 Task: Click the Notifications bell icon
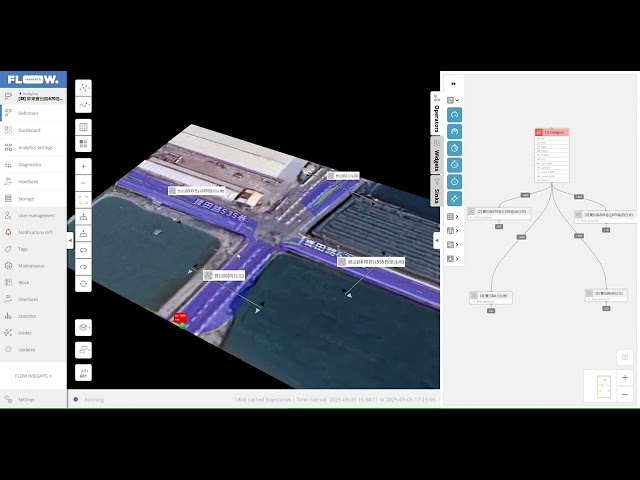[8, 232]
